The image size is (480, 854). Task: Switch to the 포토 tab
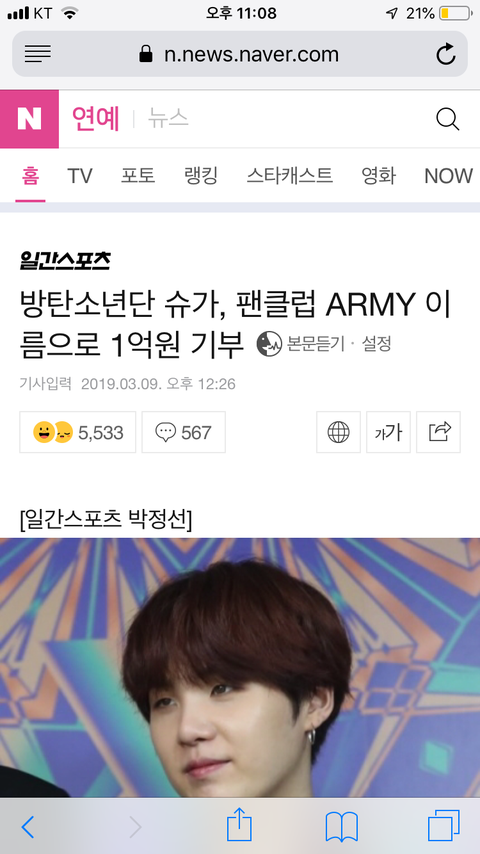click(x=138, y=176)
